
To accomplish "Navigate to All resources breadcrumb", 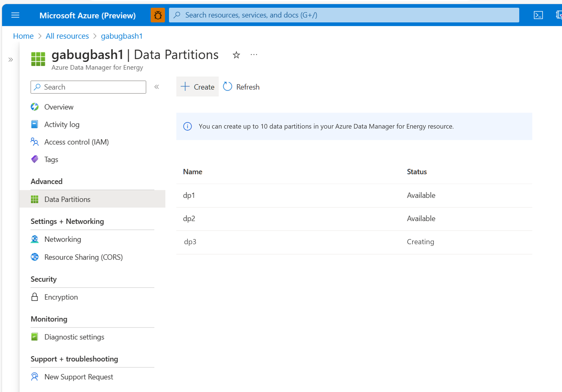I will pyautogui.click(x=67, y=36).
